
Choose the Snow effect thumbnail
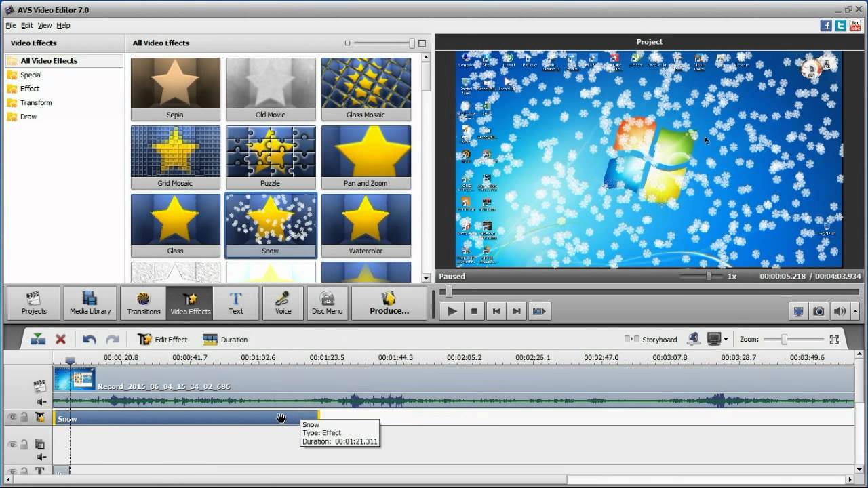tap(271, 225)
